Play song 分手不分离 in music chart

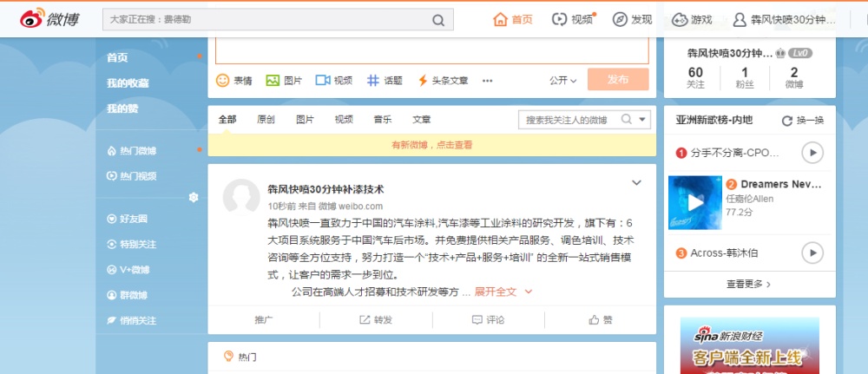[x=812, y=153]
